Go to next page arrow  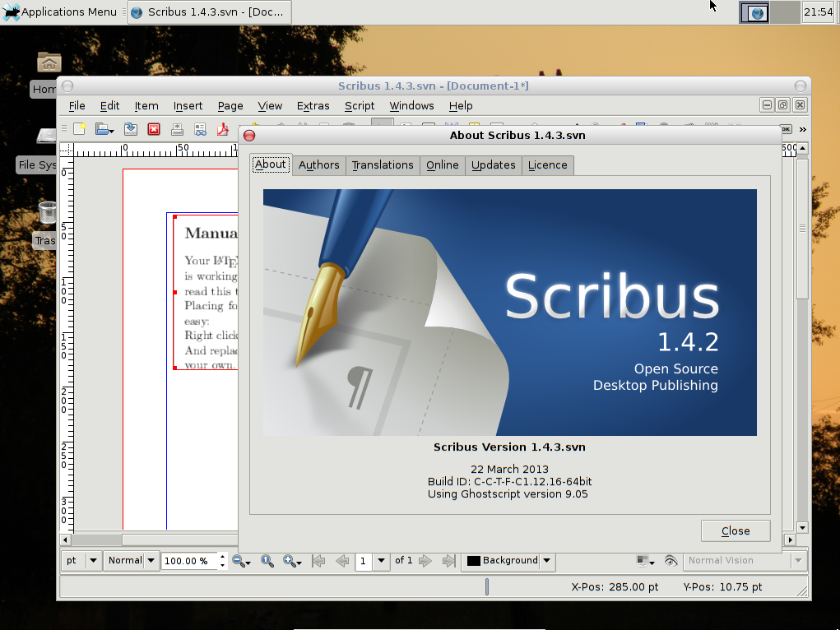[x=425, y=561]
